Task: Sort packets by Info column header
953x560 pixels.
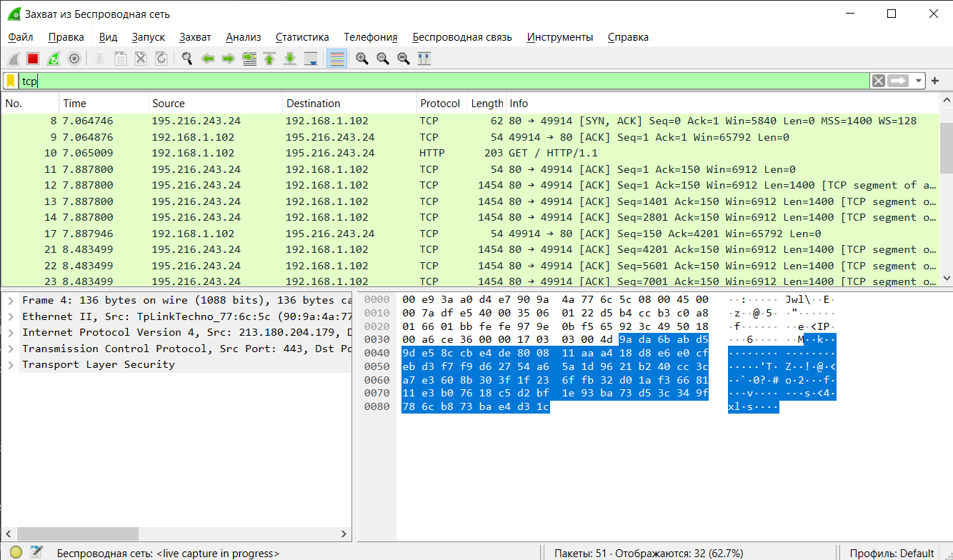Action: [722, 104]
